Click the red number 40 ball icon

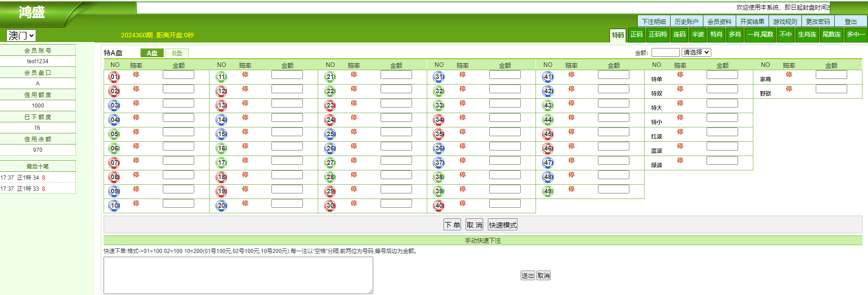coord(439,206)
